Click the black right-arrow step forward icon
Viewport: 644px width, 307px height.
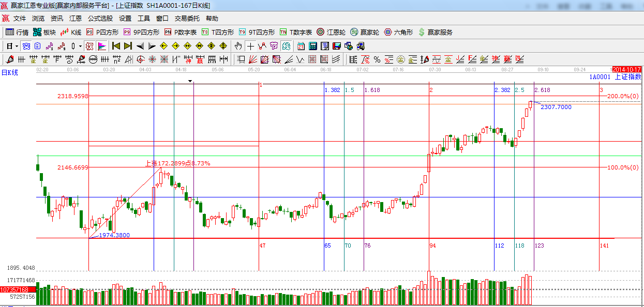[152, 46]
